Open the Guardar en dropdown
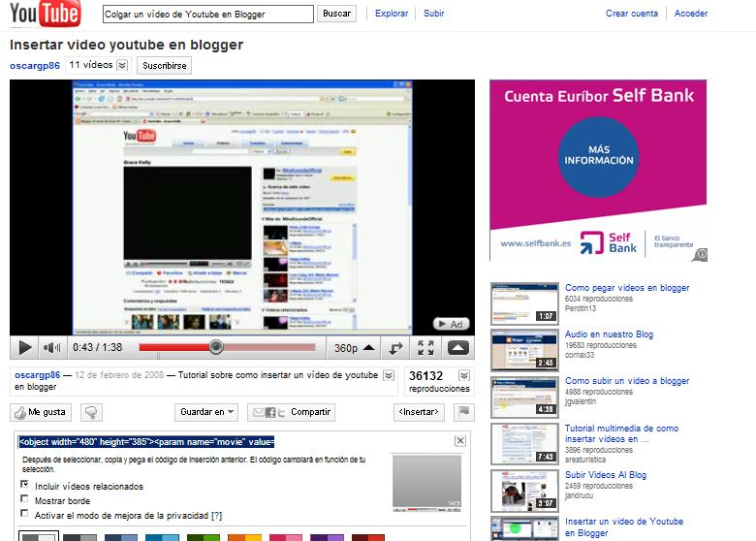Viewport: 756px width, 541px height. [x=206, y=412]
